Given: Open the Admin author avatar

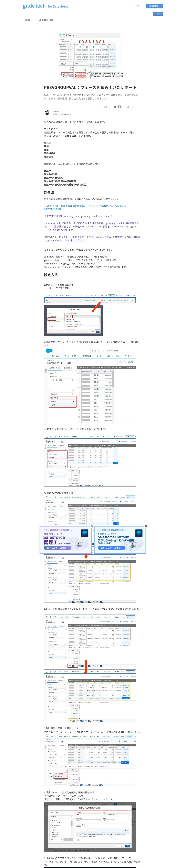Looking at the screenshot, I should [x=47, y=113].
